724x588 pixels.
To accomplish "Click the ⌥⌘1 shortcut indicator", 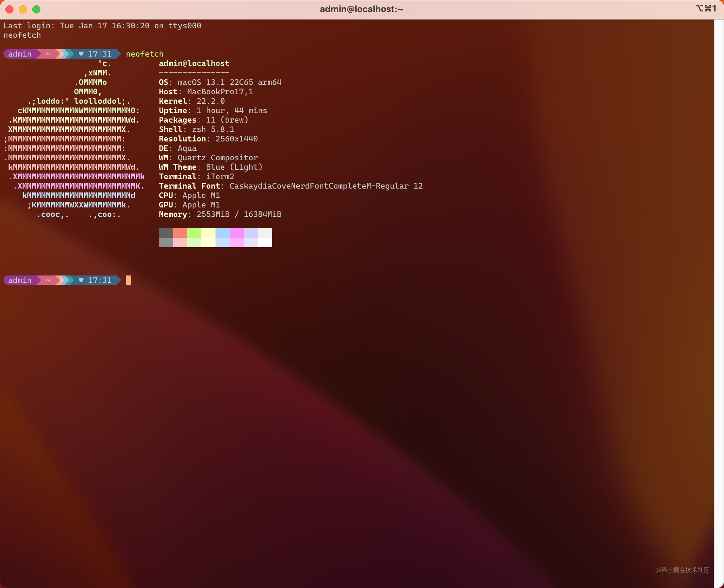I will (706, 8).
